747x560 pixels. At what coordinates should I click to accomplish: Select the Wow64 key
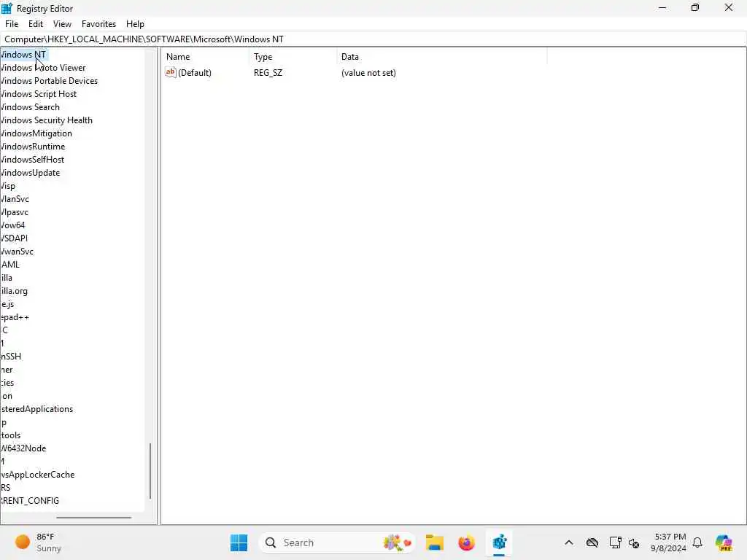pos(12,225)
